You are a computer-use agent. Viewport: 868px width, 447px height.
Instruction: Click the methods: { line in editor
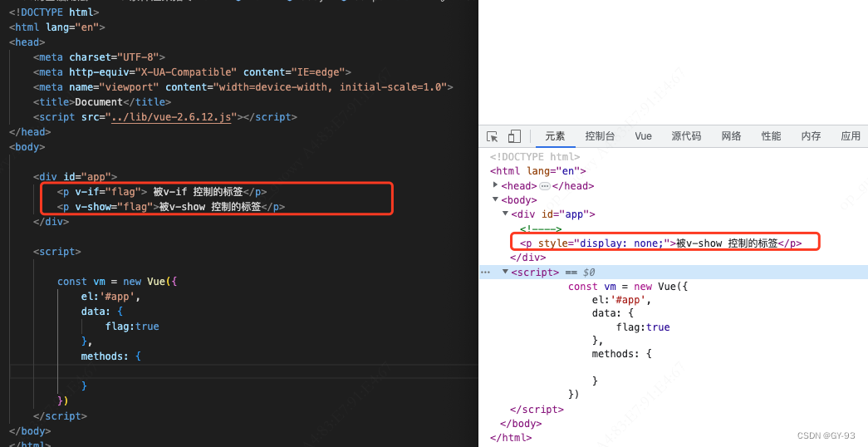[x=110, y=356]
